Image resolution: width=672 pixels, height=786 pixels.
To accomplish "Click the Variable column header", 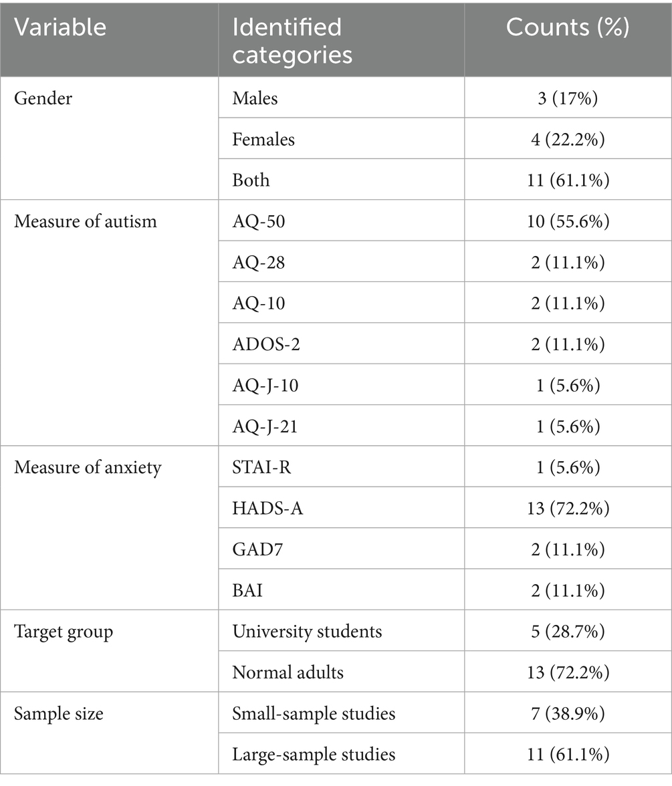I will click(x=60, y=27).
